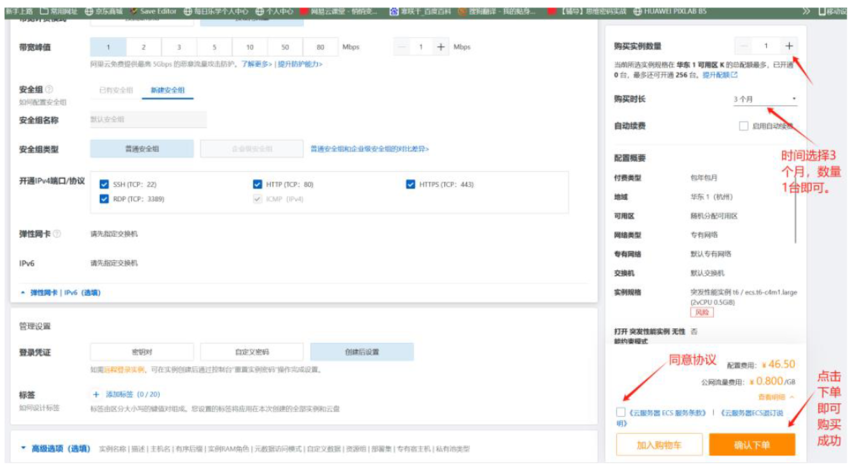Screen dimensions: 860x473
Task: Click minus icon on bandwidth Mbps stepper
Action: tap(400, 47)
